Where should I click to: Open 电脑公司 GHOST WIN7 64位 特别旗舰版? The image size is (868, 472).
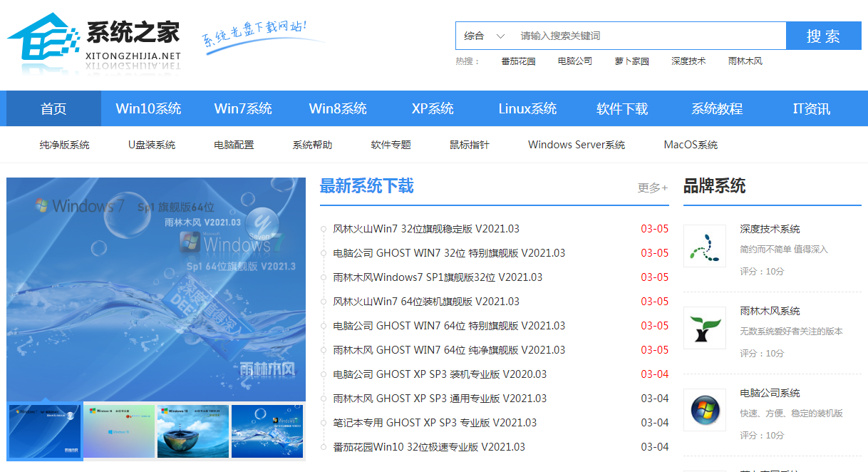(449, 326)
